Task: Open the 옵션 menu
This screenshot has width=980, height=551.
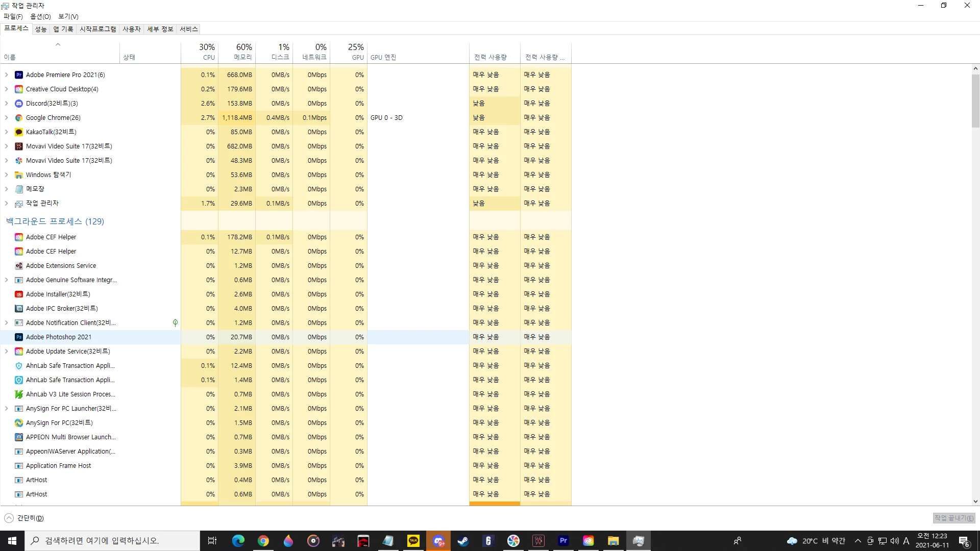Action: point(40,16)
